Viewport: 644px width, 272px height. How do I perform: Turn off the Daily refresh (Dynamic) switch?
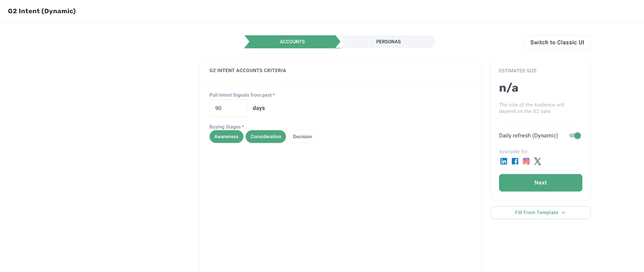click(575, 136)
